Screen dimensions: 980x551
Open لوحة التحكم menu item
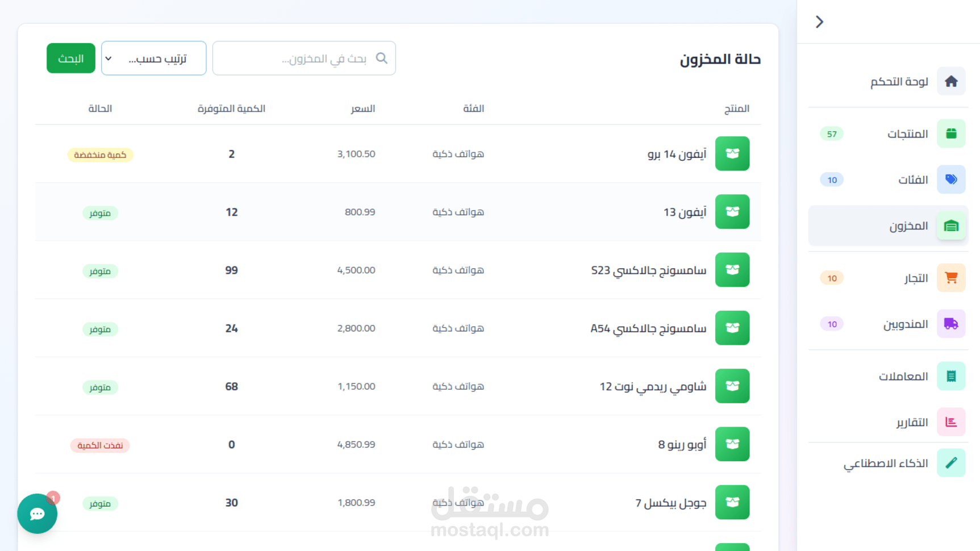coord(889,81)
